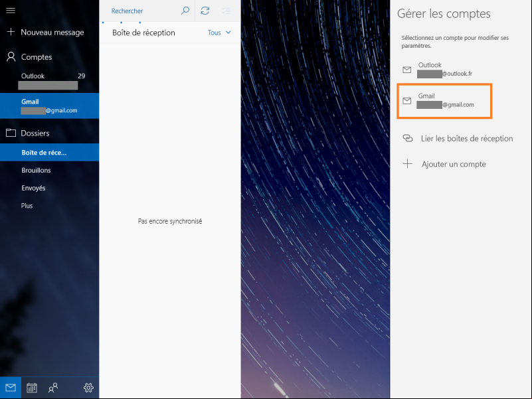The width and height of the screenshot is (532, 399).
Task: Click the Comptes label
Action: click(x=37, y=57)
